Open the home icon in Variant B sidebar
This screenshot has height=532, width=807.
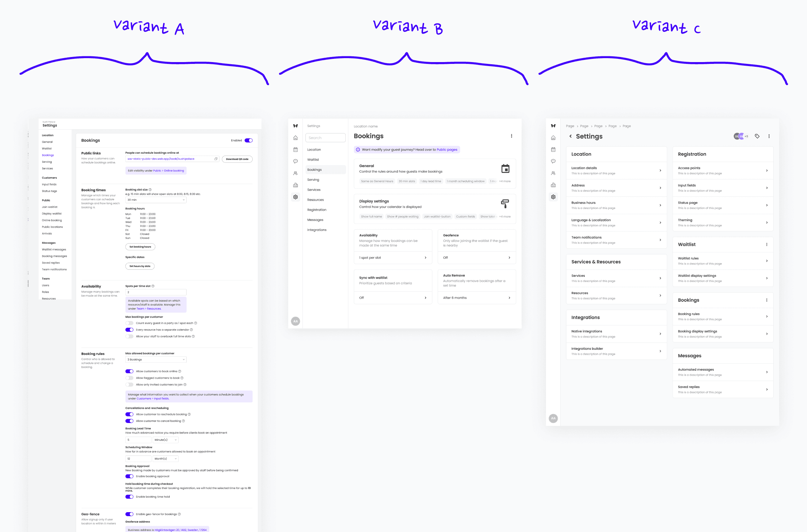point(295,138)
